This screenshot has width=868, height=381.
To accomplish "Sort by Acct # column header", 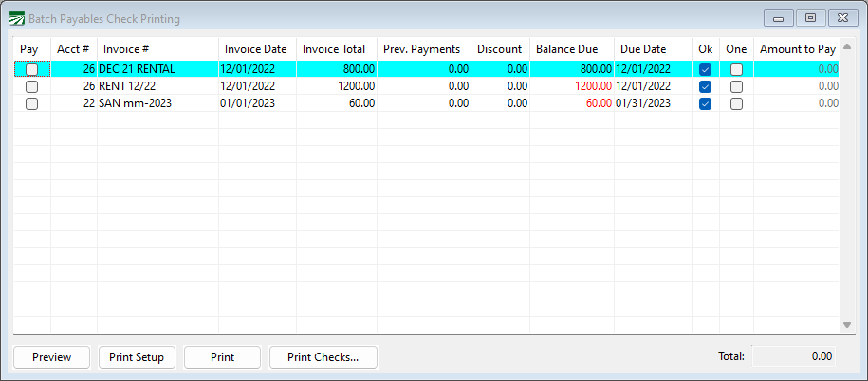I will tap(74, 48).
